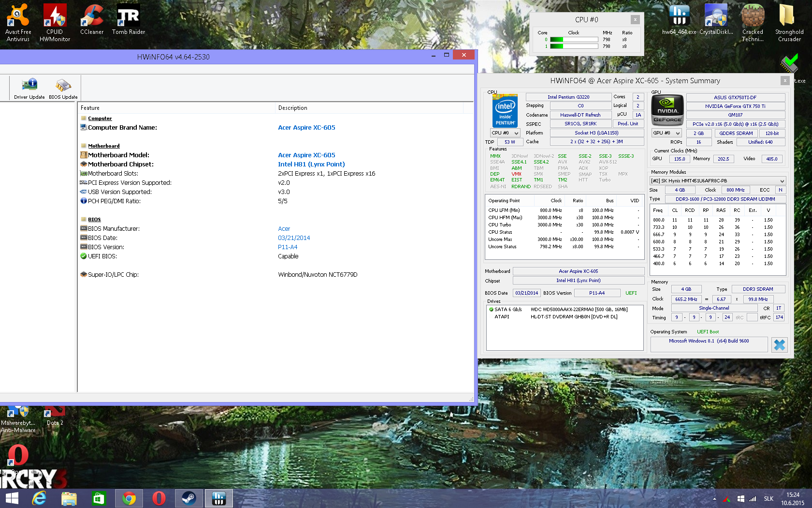This screenshot has height=508, width=812.
Task: Open CrystalDiskInfo desktop shortcut
Action: coord(716,19)
